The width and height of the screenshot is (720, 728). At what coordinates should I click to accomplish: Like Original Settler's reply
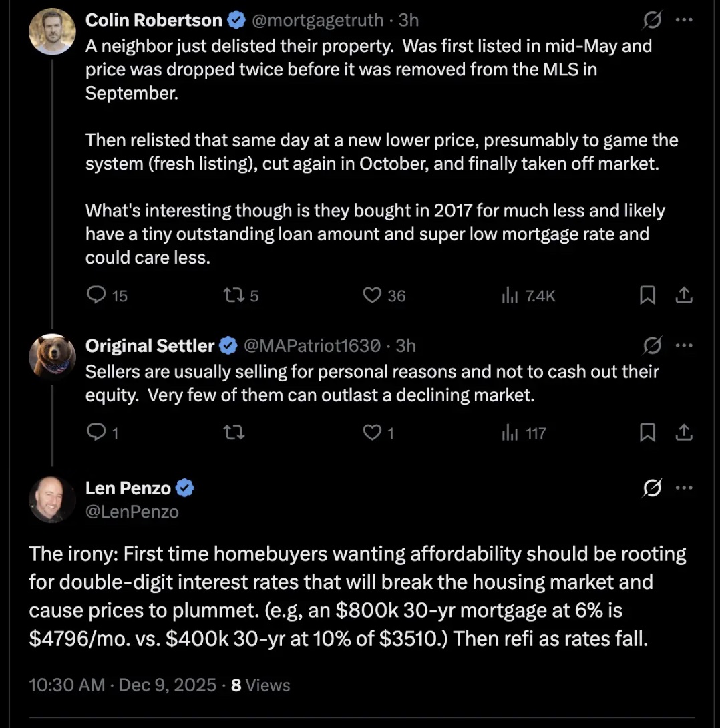[371, 433]
